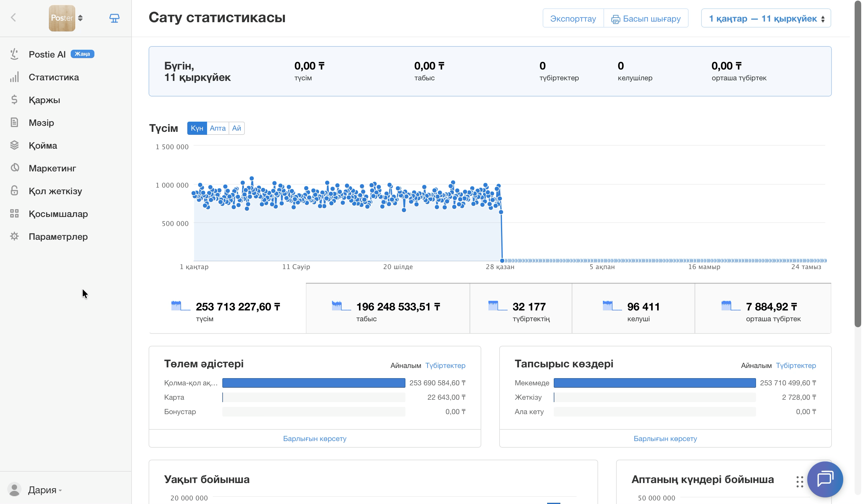Click the Маркетинг pie icon
Screen dimensions: 863x504
[x=14, y=168]
